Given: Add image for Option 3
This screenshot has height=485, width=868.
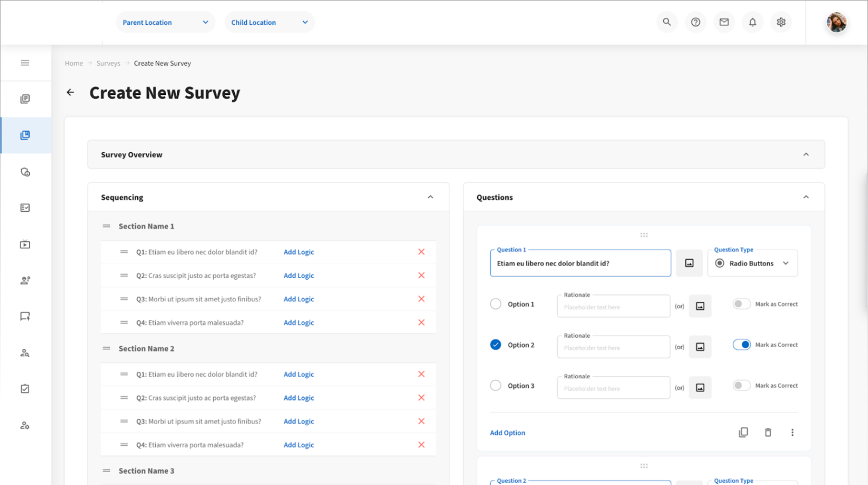Looking at the screenshot, I should point(700,387).
